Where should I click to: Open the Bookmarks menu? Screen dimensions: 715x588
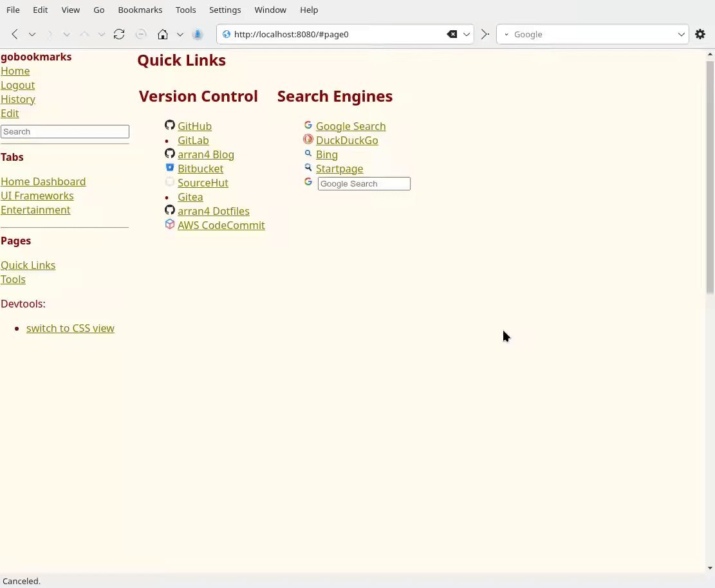(140, 10)
